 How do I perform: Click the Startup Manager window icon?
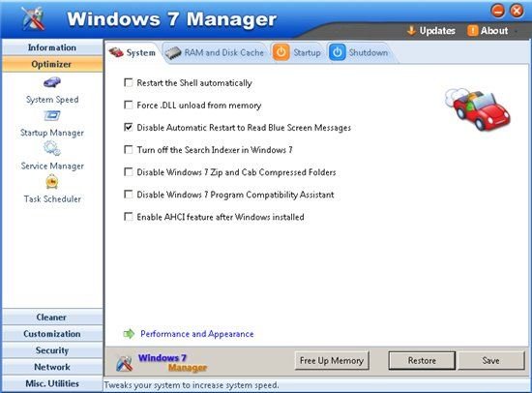[52, 116]
